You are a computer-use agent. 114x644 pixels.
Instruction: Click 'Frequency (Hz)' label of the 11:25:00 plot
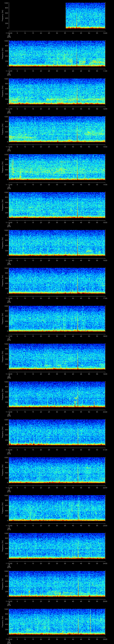(3, 621)
